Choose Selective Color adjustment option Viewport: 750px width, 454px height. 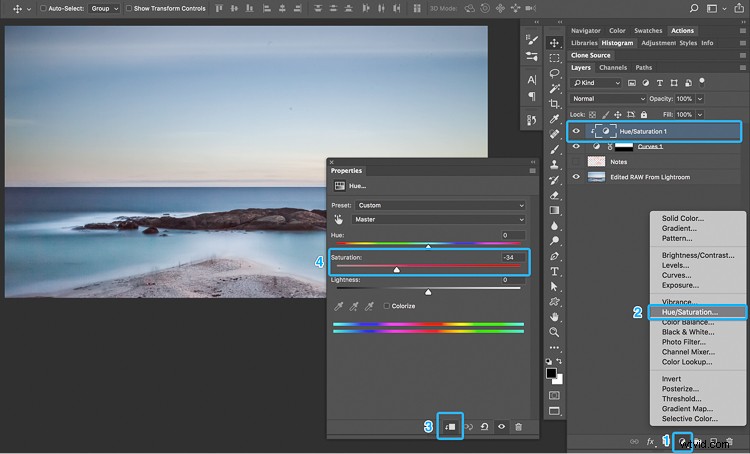point(689,419)
